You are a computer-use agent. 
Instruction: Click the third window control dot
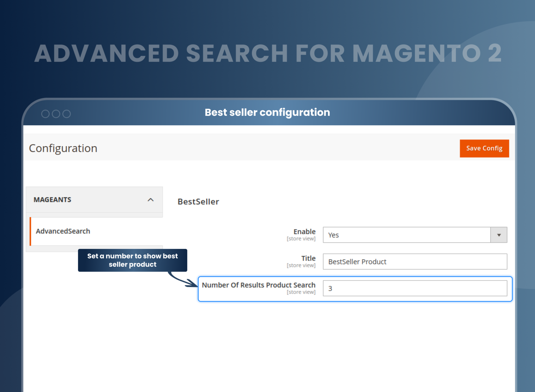67,114
